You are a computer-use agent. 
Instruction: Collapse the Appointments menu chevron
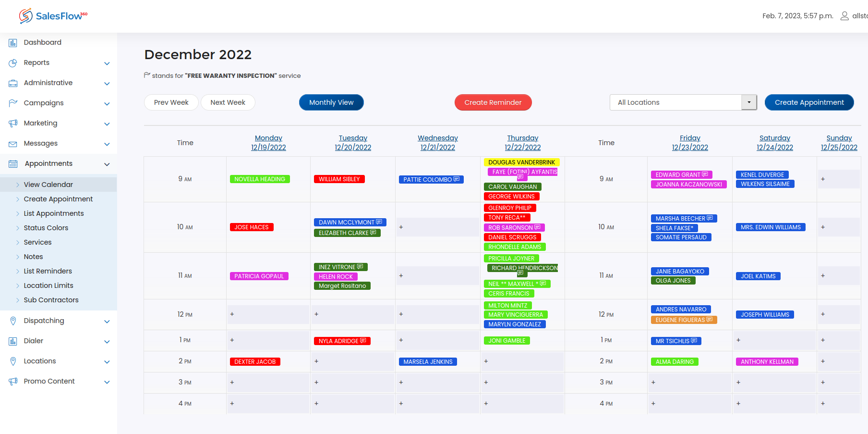point(107,164)
